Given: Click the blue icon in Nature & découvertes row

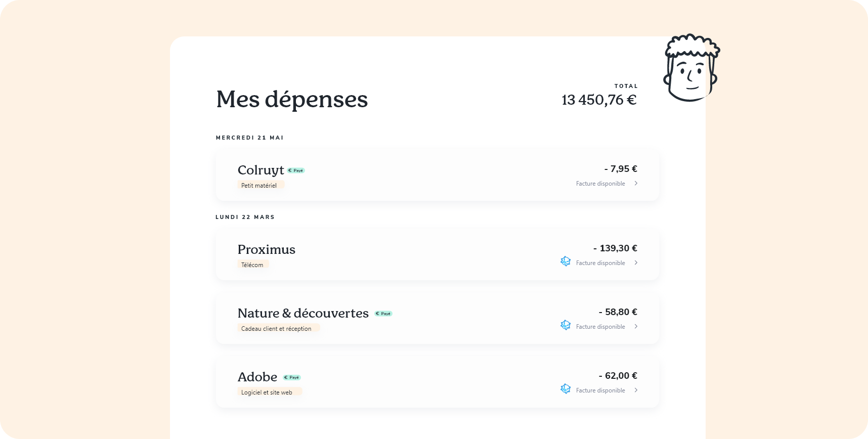Looking at the screenshot, I should pos(566,325).
